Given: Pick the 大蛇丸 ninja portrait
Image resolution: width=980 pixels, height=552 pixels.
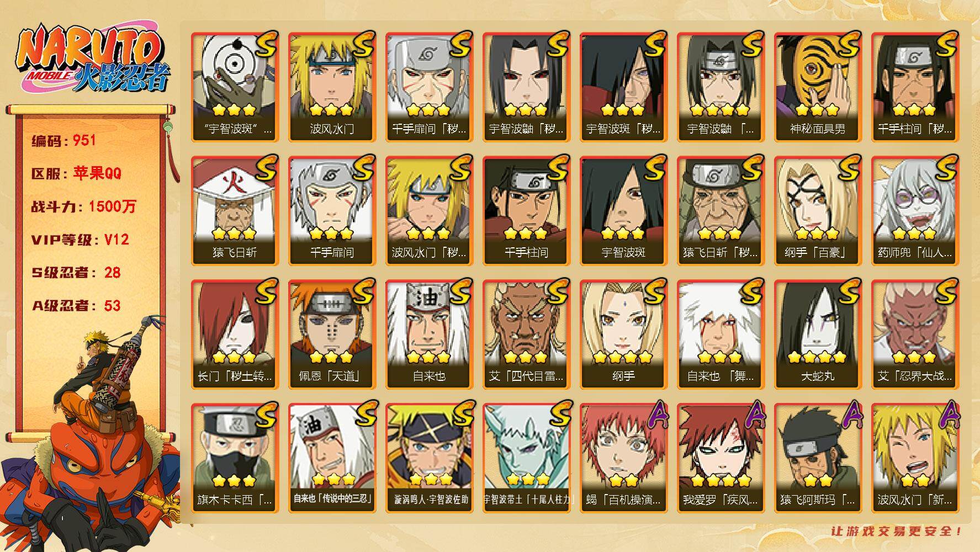Looking at the screenshot, I should [x=818, y=335].
